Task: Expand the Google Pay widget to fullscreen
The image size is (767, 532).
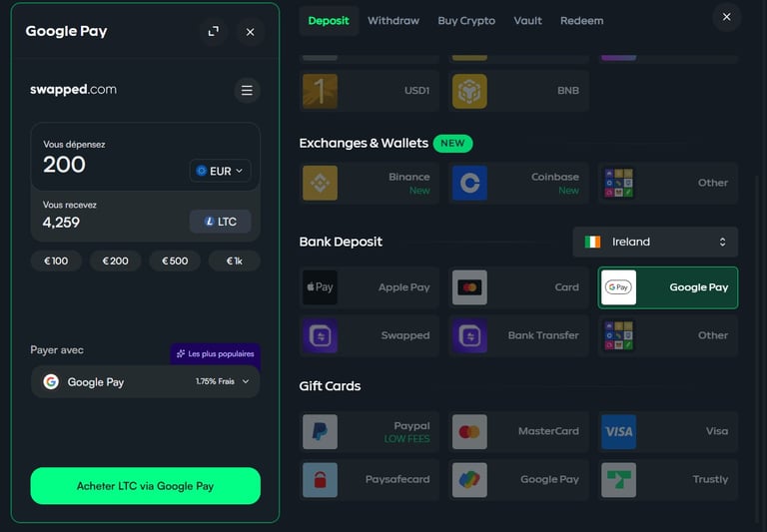Action: [214, 31]
